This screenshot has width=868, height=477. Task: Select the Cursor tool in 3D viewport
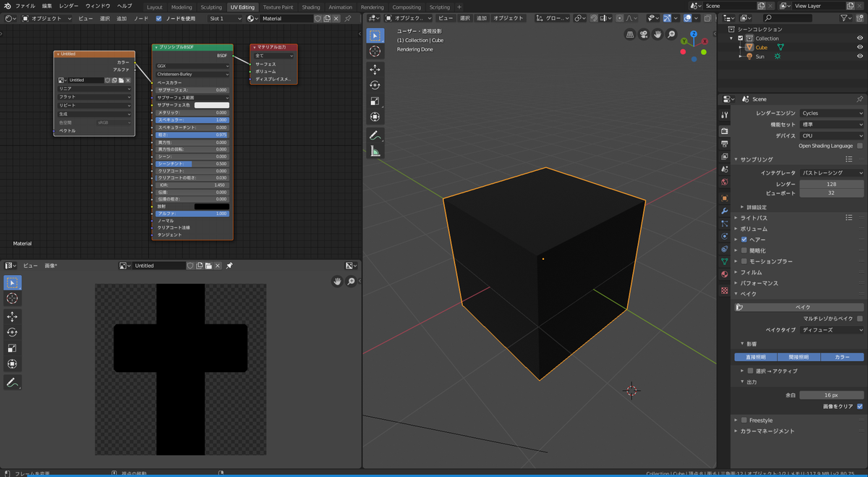click(x=375, y=51)
